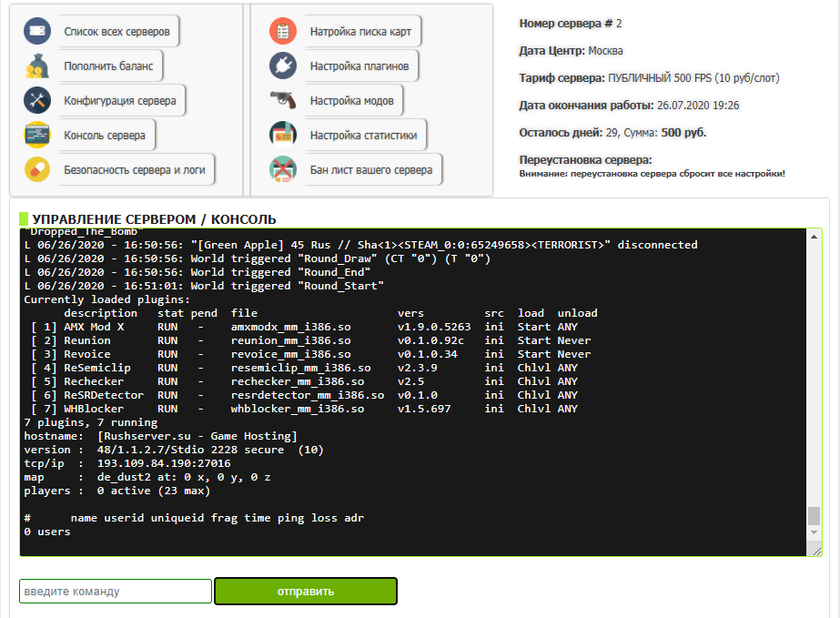840x618 pixels.
Task: Click the УПРАВЛЕНИЕ СЕРВЕРОМ / КОНСОЛЬ heading
Action: (x=155, y=219)
